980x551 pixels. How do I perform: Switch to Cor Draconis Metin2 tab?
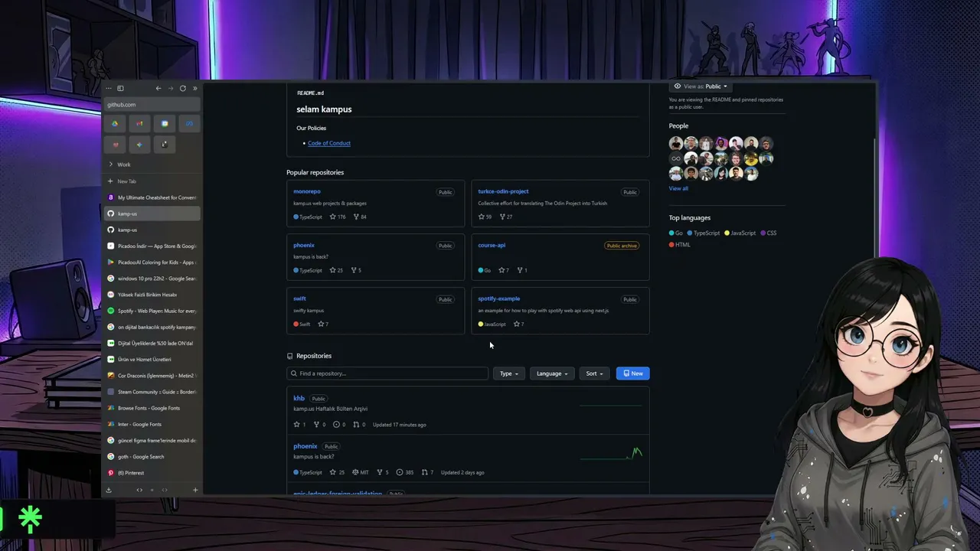[x=152, y=376]
